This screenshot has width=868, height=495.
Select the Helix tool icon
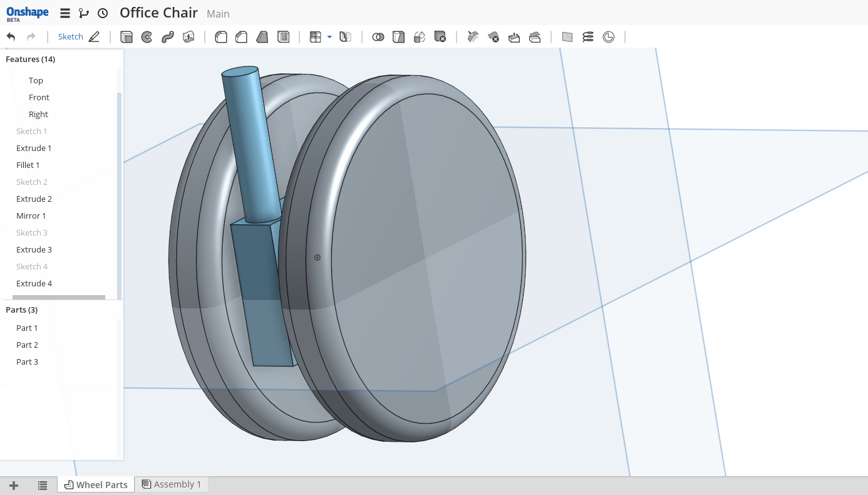tap(587, 37)
